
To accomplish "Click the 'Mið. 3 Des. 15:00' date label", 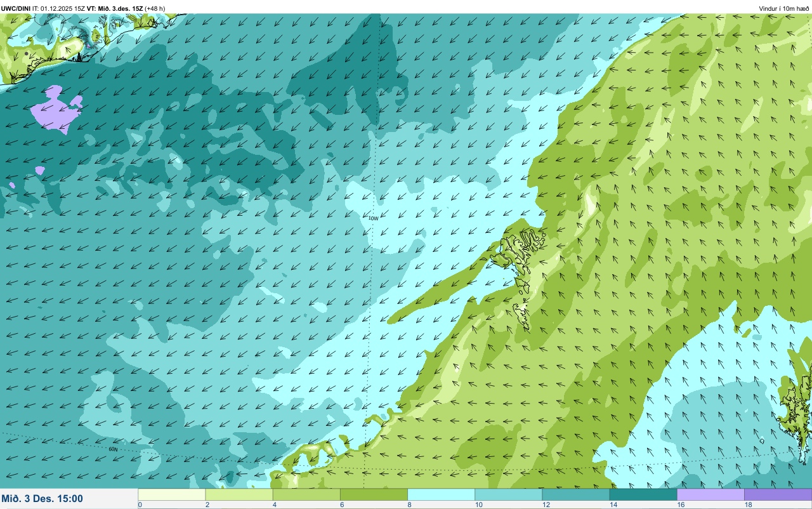I will click(x=42, y=499).
